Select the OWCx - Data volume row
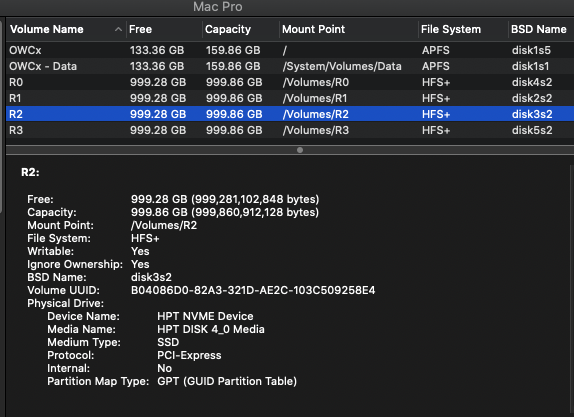Viewport: 574px width, 417px height. point(290,66)
